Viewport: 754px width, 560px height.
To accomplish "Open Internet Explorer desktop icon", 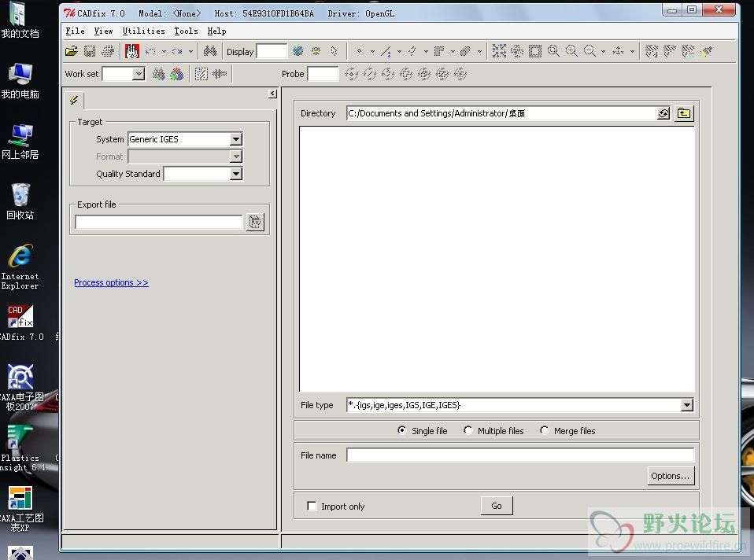I will click(20, 267).
